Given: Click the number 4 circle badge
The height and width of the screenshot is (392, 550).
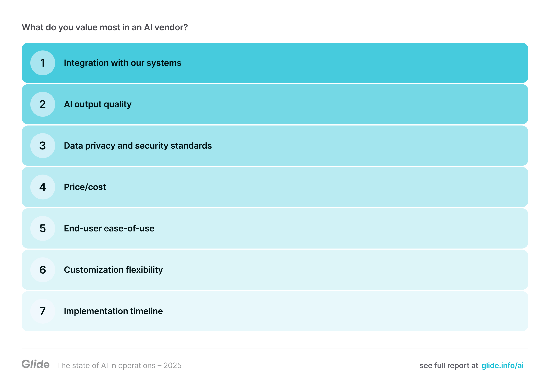Looking at the screenshot, I should [43, 187].
